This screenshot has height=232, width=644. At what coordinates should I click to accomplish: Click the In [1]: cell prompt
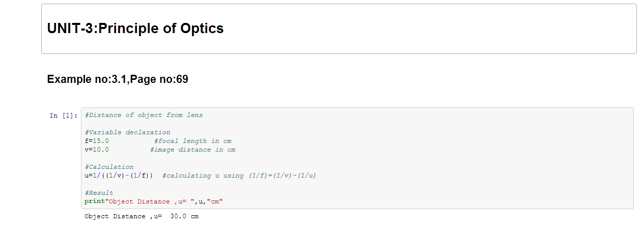pyautogui.click(x=64, y=115)
